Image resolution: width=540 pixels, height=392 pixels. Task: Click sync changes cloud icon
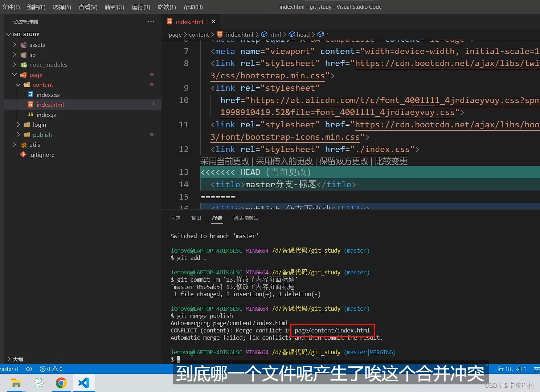pyautogui.click(x=29, y=369)
